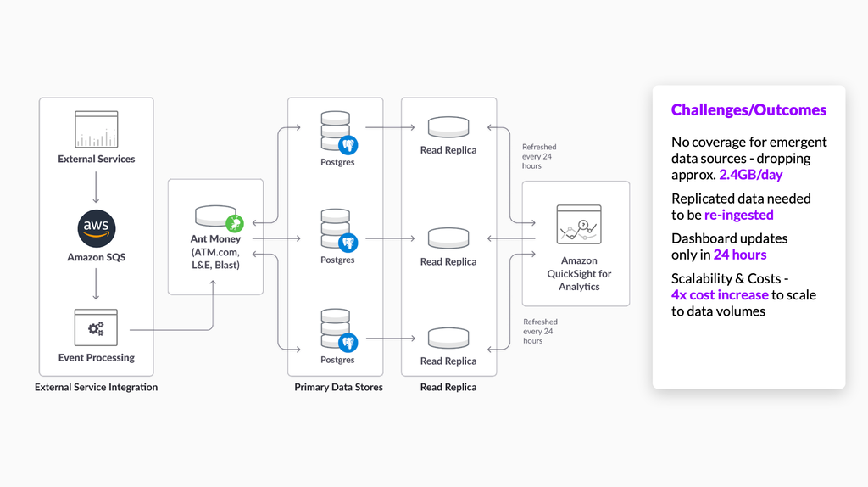This screenshot has width=868, height=487.
Task: Click the upper Refreshed every 24 hours note
Action: tap(539, 156)
